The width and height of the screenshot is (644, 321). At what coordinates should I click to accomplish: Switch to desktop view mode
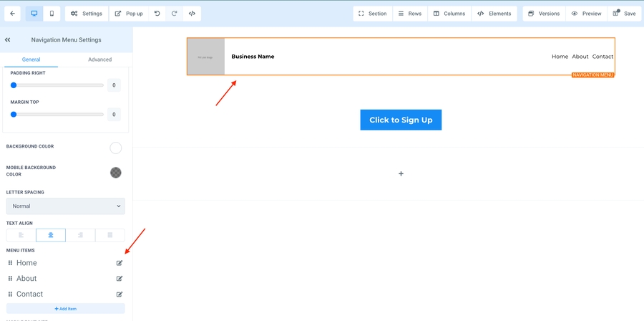pos(34,14)
